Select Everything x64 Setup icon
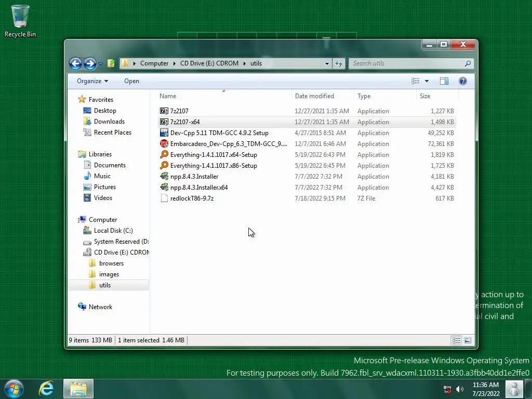Image resolution: width=532 pixels, height=399 pixels. (x=164, y=154)
